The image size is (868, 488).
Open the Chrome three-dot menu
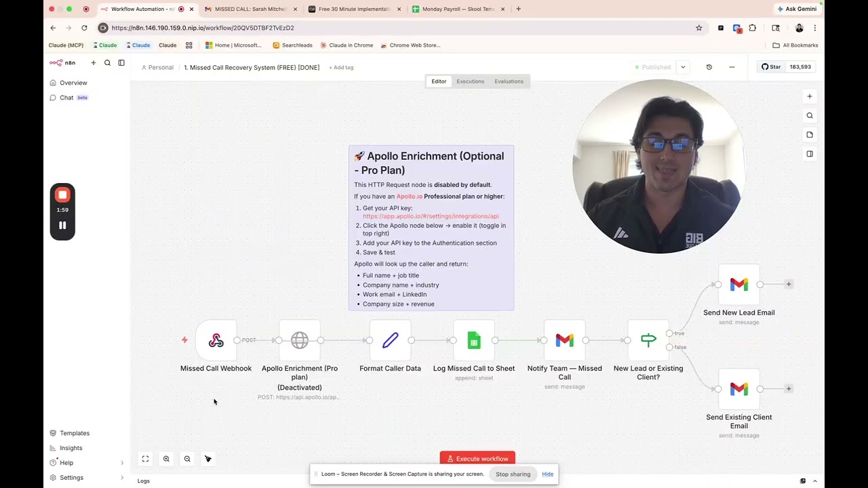[x=814, y=28]
